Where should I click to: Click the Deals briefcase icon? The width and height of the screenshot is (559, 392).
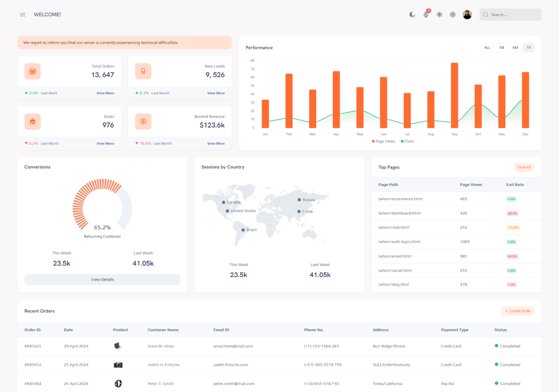(x=32, y=121)
